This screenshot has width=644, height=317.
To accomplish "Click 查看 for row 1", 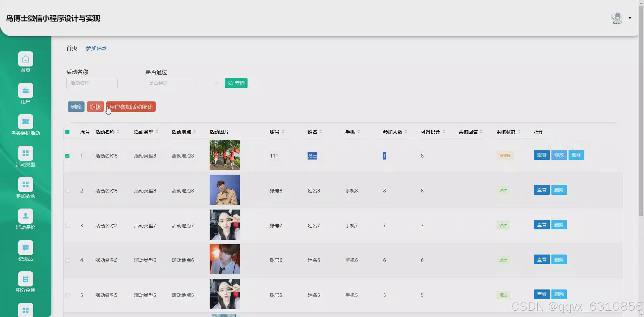I will coord(542,155).
